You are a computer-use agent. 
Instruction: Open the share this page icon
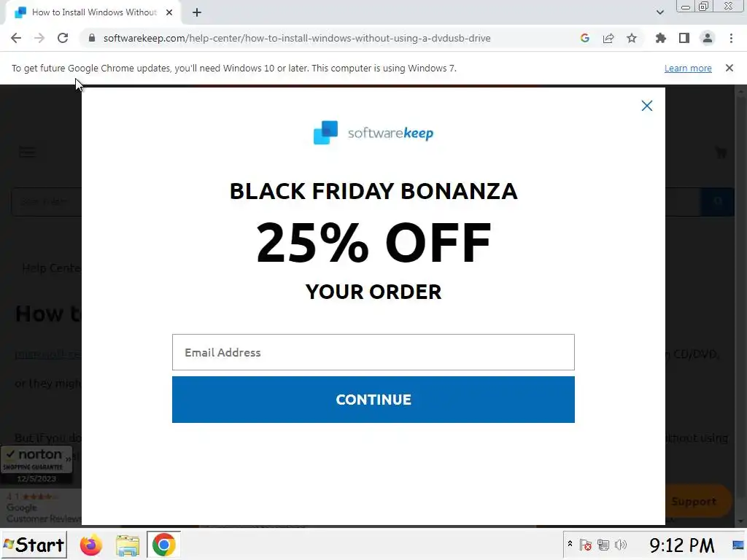[x=608, y=38]
